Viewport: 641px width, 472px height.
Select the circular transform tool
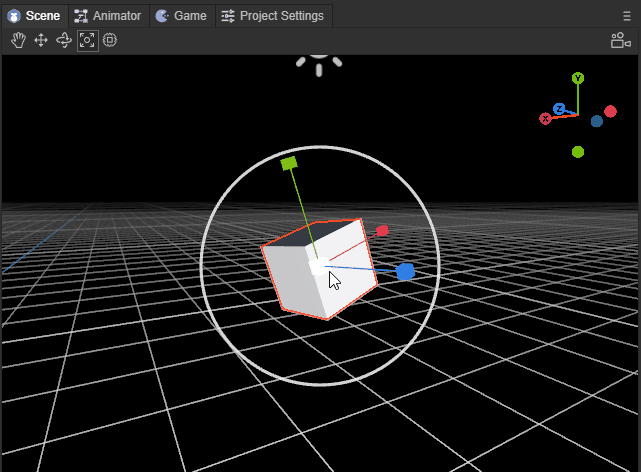point(110,40)
